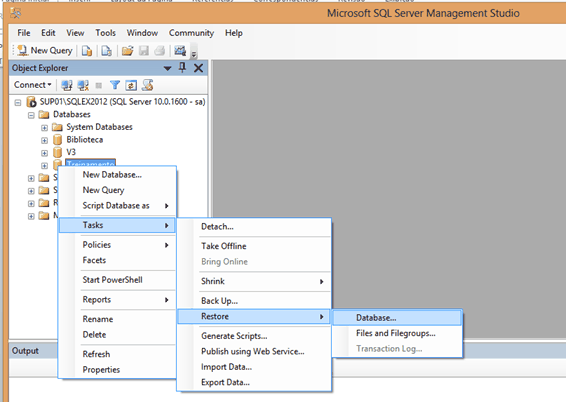Open the Tools menu

[x=105, y=33]
